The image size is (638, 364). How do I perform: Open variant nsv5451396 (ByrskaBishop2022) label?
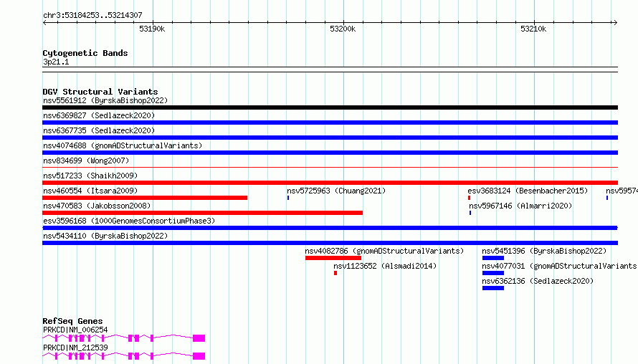pos(544,251)
